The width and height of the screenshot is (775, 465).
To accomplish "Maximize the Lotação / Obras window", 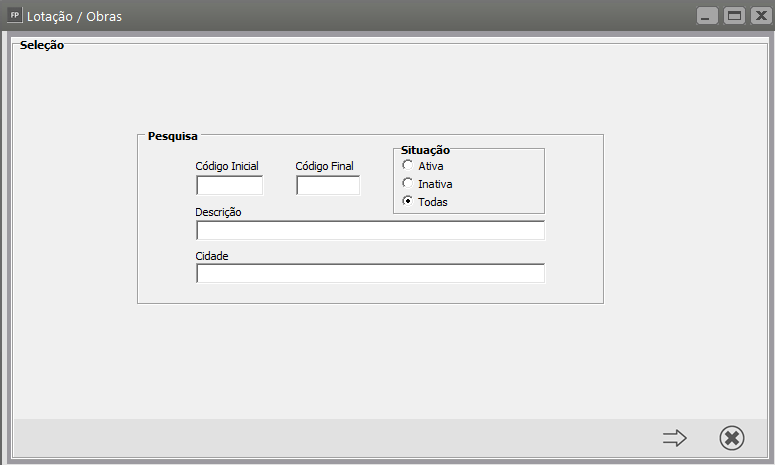I will [734, 16].
